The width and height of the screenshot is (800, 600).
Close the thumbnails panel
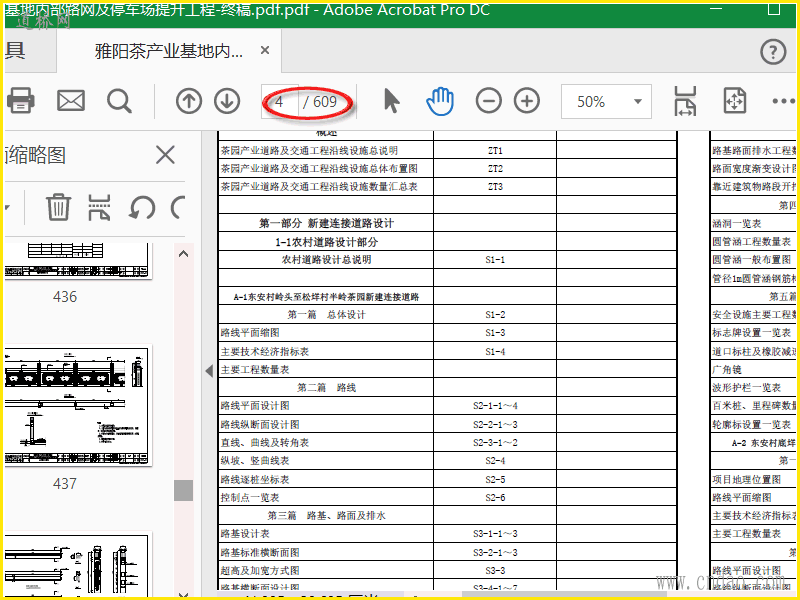pos(165,155)
